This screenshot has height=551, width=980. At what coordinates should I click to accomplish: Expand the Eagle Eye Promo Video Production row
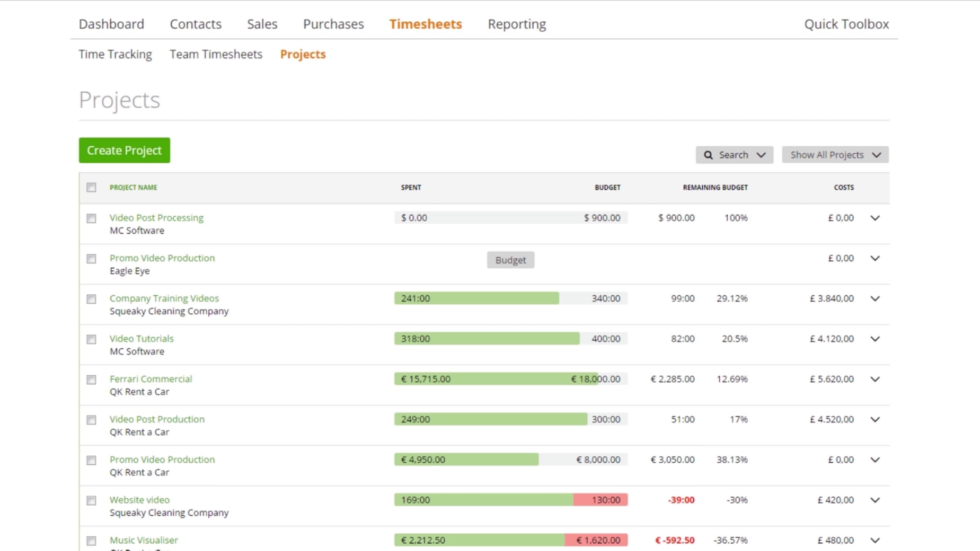pos(875,258)
